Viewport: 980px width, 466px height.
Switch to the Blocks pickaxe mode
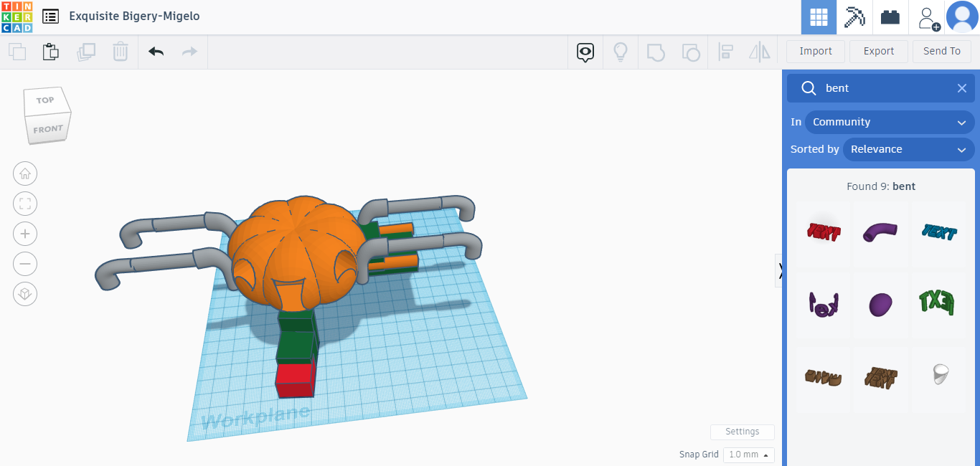(854, 17)
